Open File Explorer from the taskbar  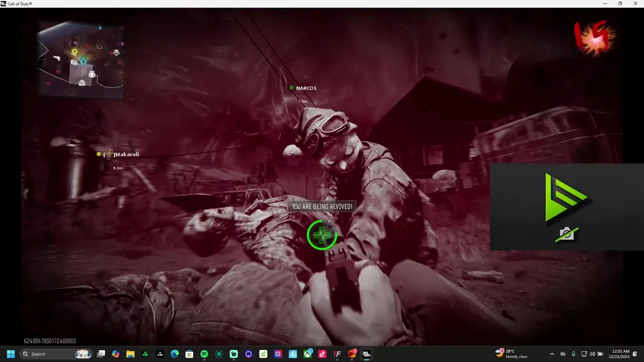tap(130, 354)
